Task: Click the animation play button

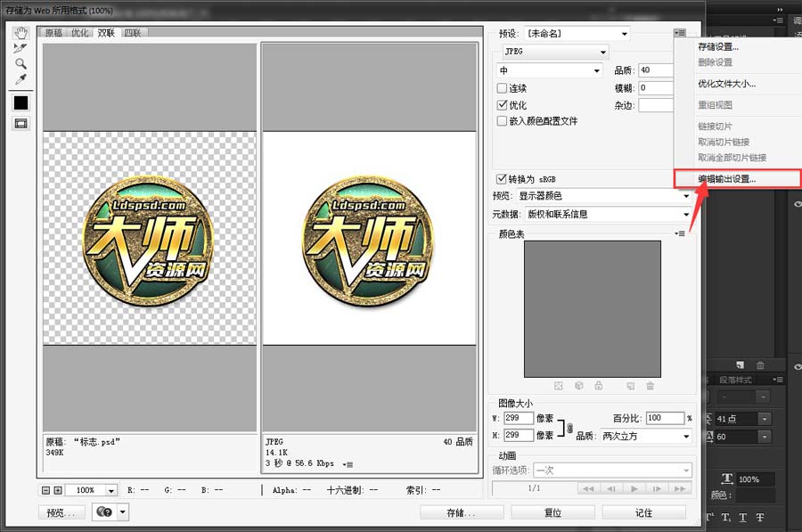Action: tap(634, 488)
